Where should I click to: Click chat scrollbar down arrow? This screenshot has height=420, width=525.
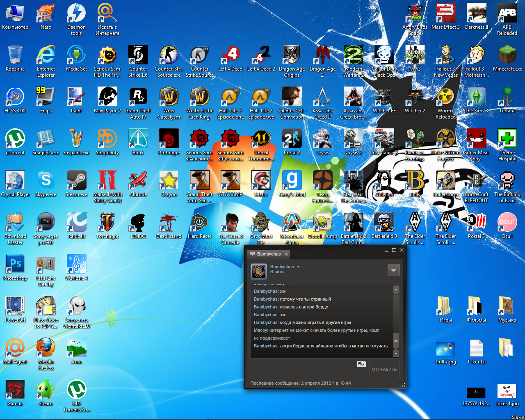coord(396,354)
